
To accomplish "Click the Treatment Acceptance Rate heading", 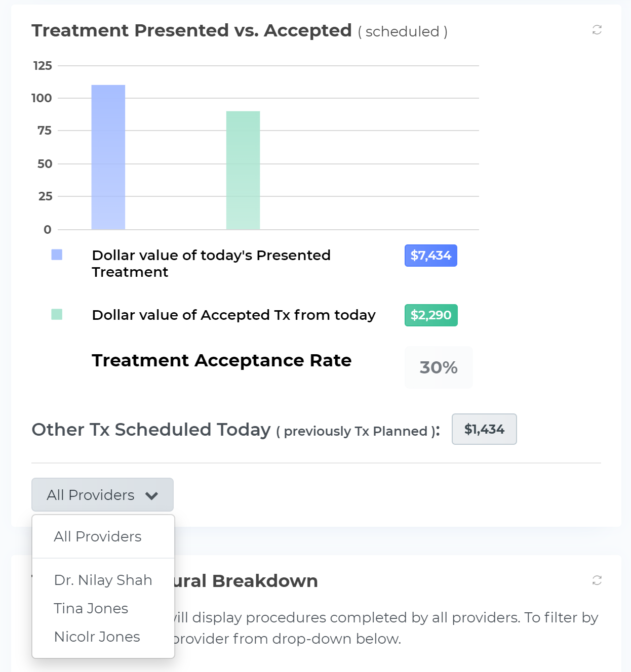I will tap(221, 360).
